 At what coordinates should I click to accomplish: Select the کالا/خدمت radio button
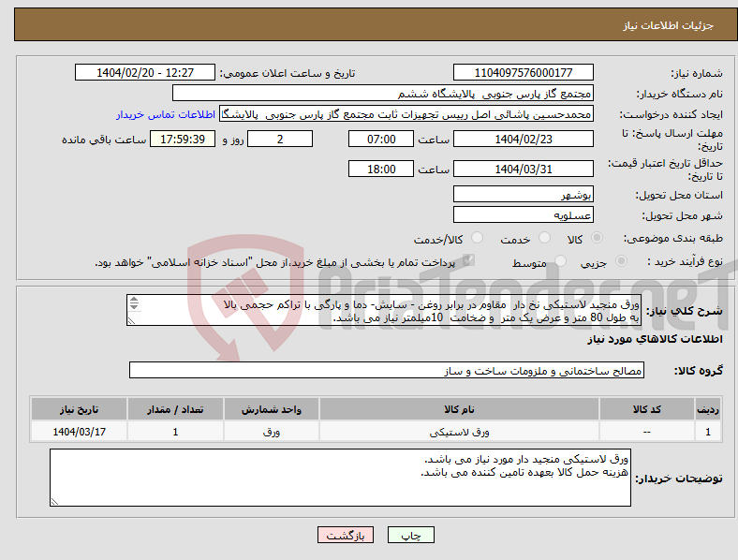pos(477,238)
